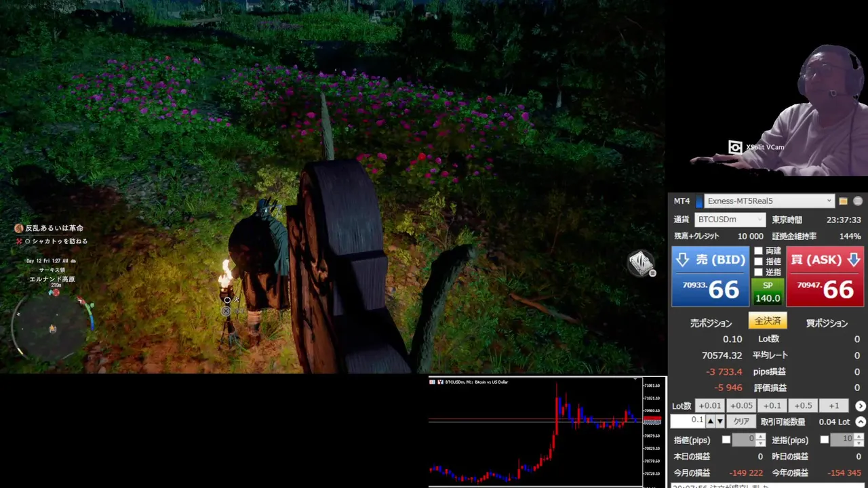
Task: Click the 東京時間 23:37:33 clock value
Action: click(x=844, y=220)
